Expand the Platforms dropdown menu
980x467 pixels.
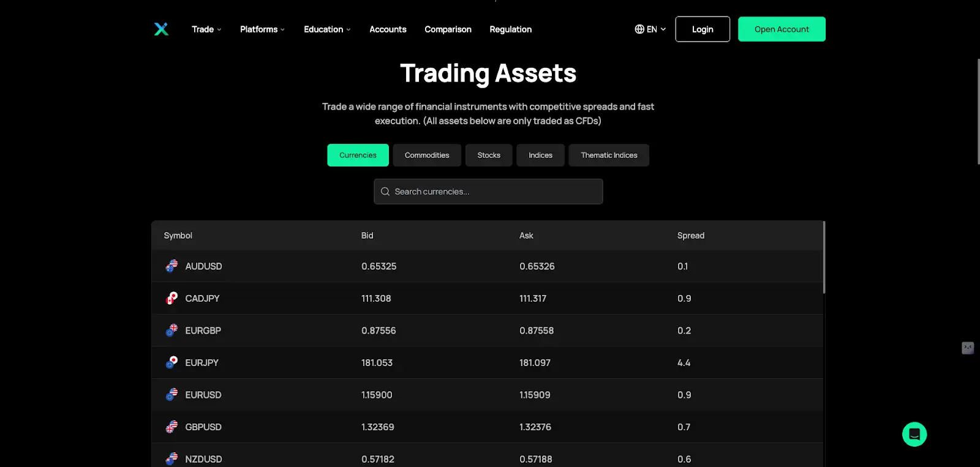coord(262,29)
